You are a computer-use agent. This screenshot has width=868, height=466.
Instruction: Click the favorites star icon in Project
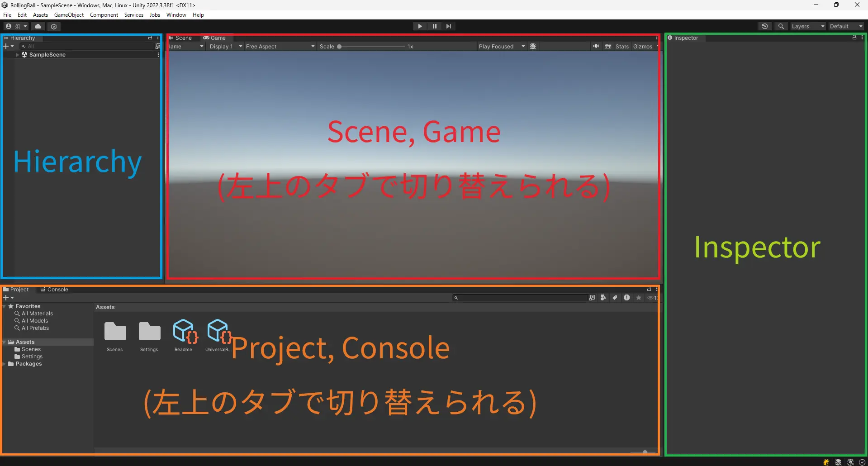(x=639, y=298)
